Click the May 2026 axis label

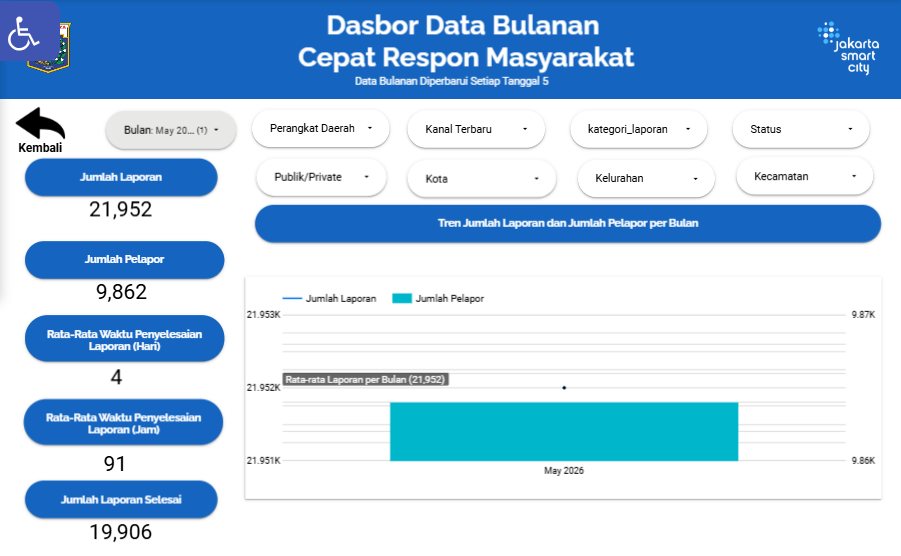564,470
